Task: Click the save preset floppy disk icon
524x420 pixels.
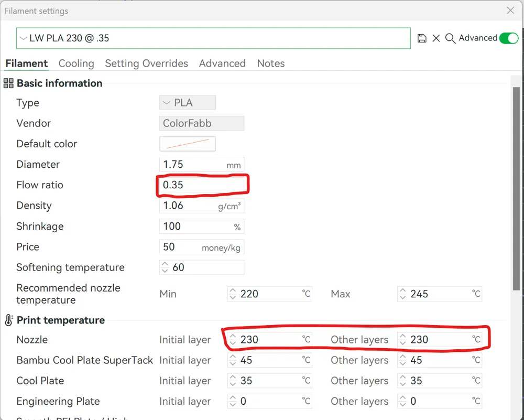Action: pyautogui.click(x=422, y=38)
